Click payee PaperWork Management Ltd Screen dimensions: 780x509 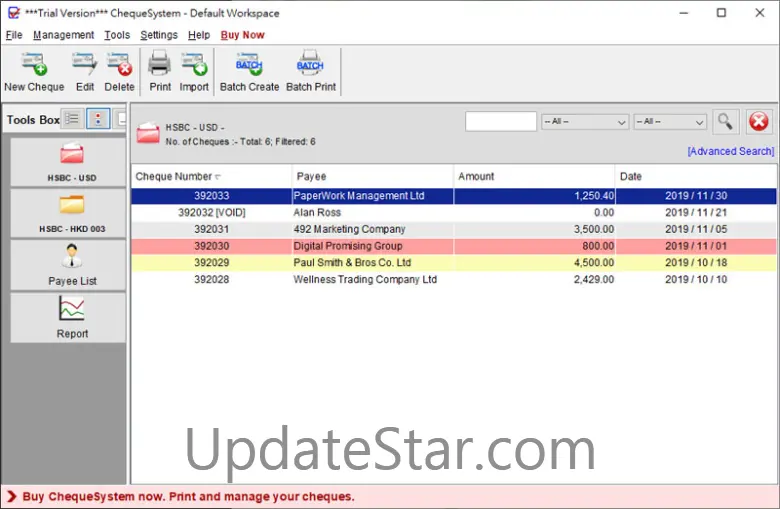[x=359, y=196]
